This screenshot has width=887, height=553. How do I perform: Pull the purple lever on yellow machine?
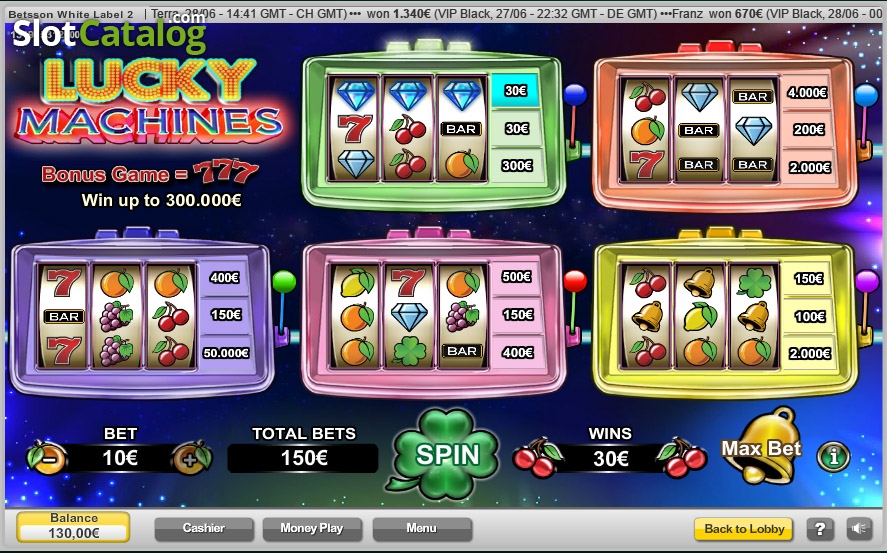click(x=866, y=305)
